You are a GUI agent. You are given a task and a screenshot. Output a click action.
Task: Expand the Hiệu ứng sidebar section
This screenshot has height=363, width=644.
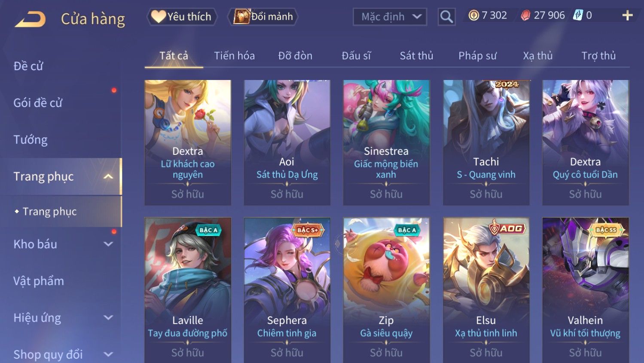[x=108, y=317]
